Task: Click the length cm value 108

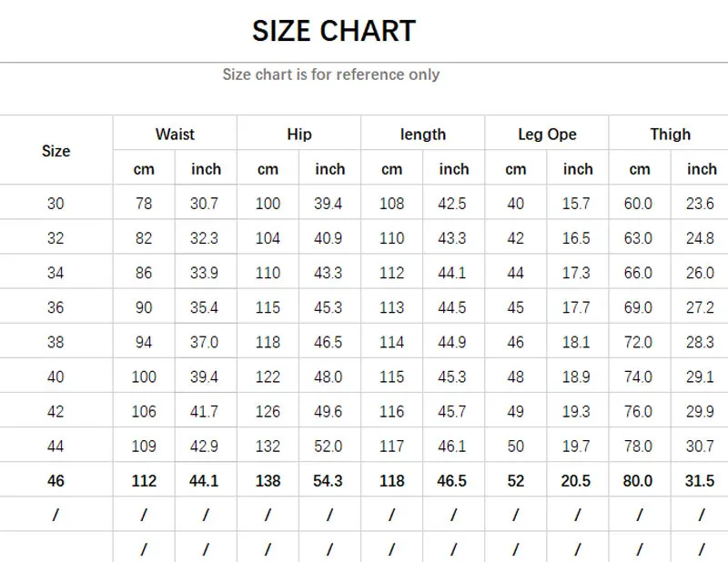Action: pyautogui.click(x=391, y=204)
